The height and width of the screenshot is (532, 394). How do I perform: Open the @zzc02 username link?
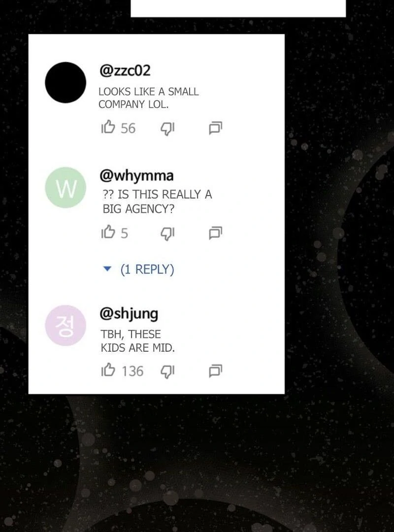(125, 70)
